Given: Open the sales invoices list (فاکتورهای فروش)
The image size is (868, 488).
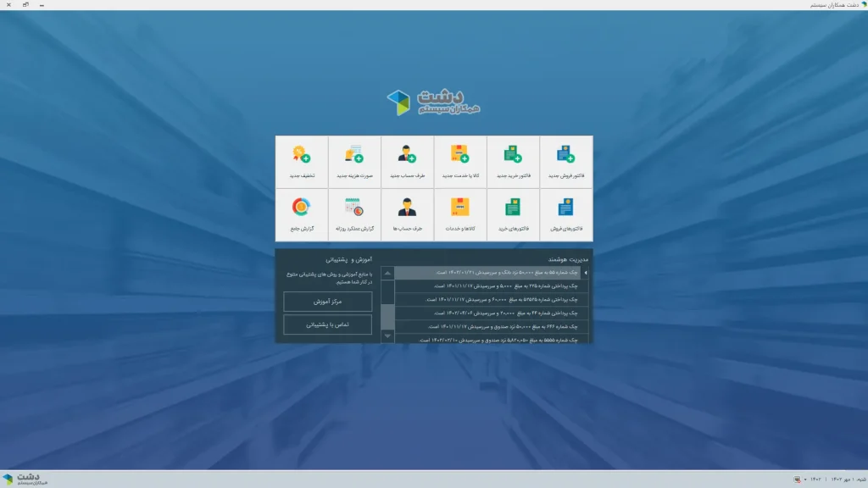Looking at the screenshot, I should coord(565,214).
